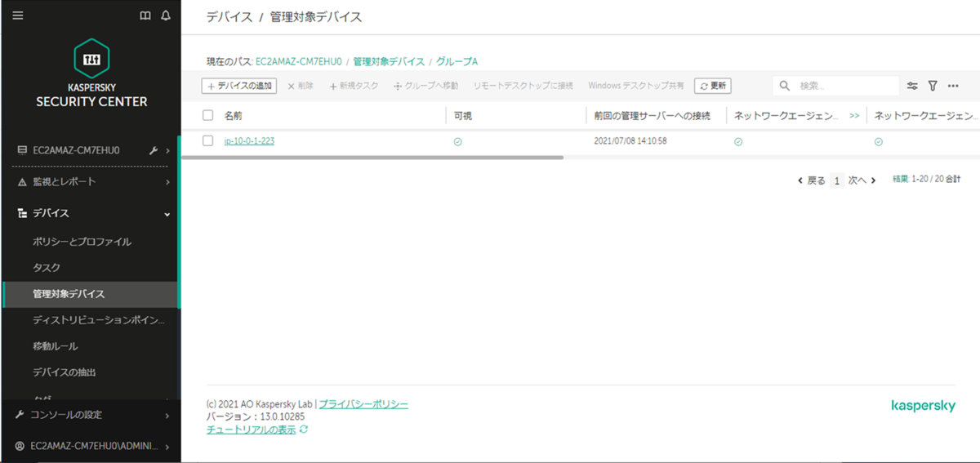Open 移動ルール menu item

[x=56, y=346]
